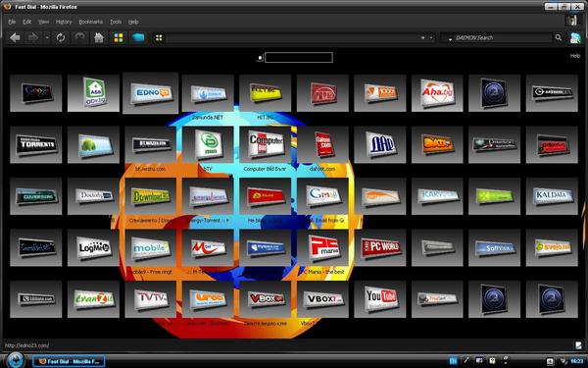
Task: Click the magnifier search icon
Action: pos(559,37)
